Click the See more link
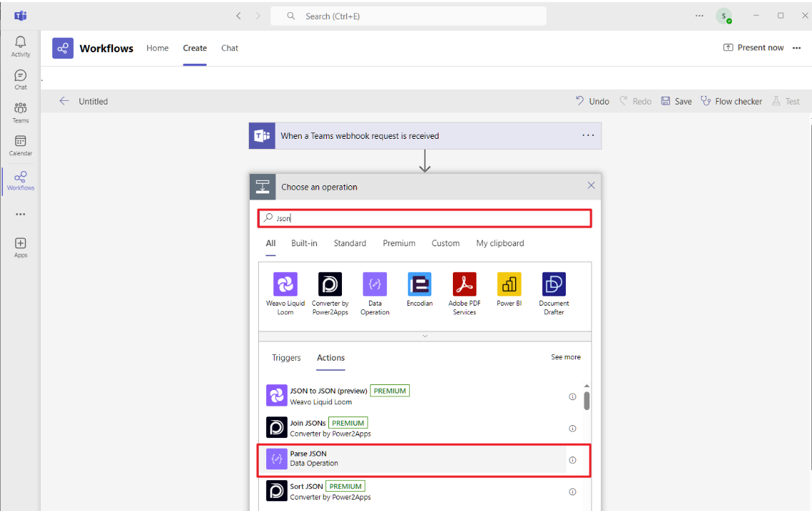This screenshot has width=812, height=511. pyautogui.click(x=566, y=357)
